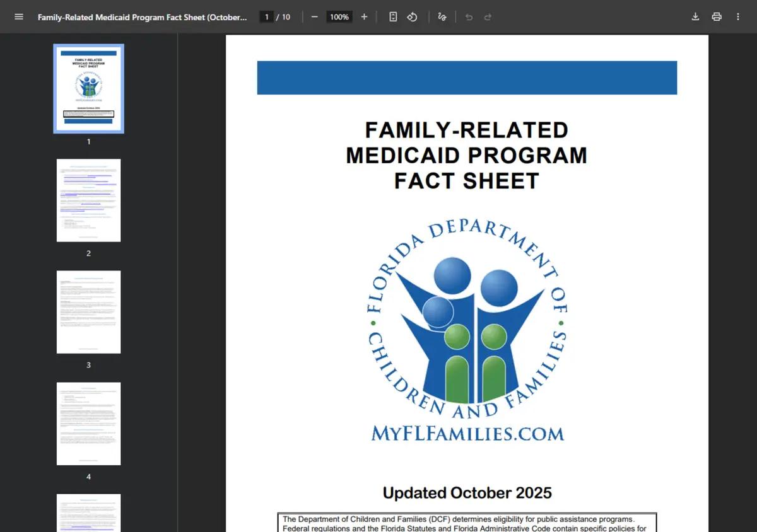Toggle fit to page icon
The width and height of the screenshot is (757, 532).
pyautogui.click(x=393, y=17)
